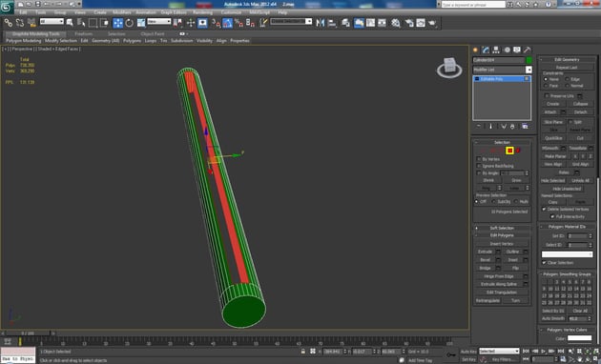Click the Extrude button

click(x=486, y=252)
